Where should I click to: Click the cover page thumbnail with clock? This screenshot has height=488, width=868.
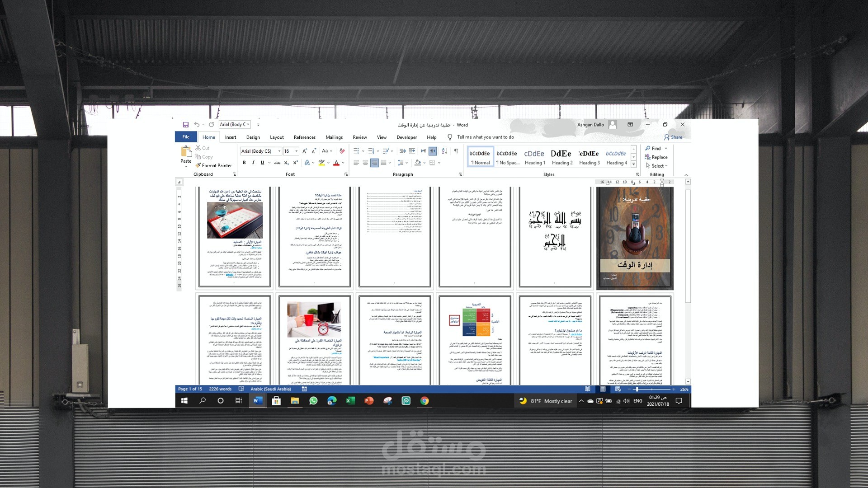click(635, 238)
